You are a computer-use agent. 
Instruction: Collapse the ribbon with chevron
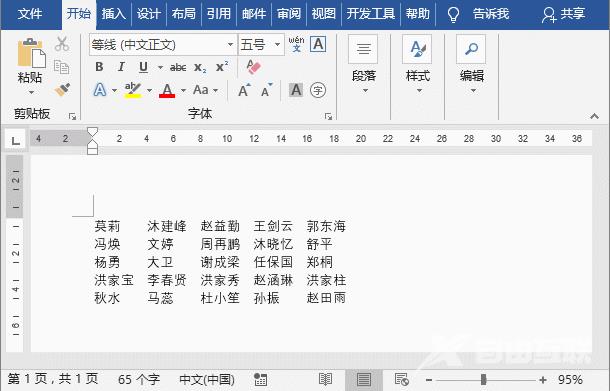(x=594, y=116)
